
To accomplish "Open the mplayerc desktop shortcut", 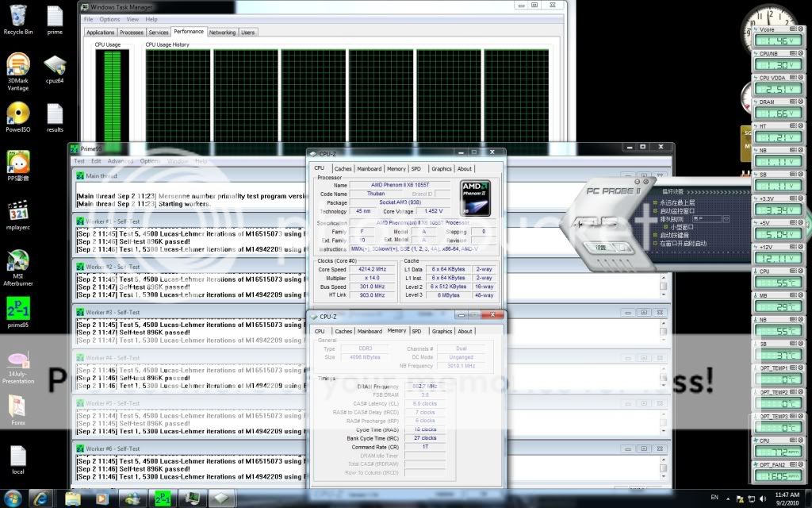I will 17,211.
